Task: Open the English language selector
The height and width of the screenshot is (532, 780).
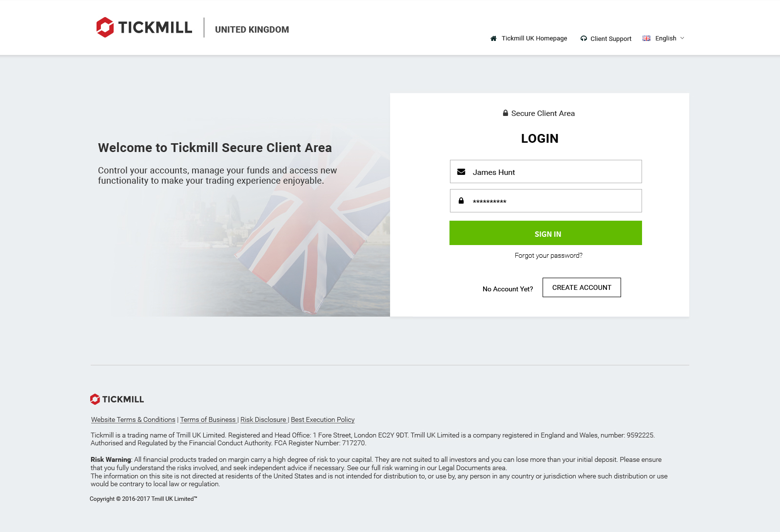Action: point(665,38)
